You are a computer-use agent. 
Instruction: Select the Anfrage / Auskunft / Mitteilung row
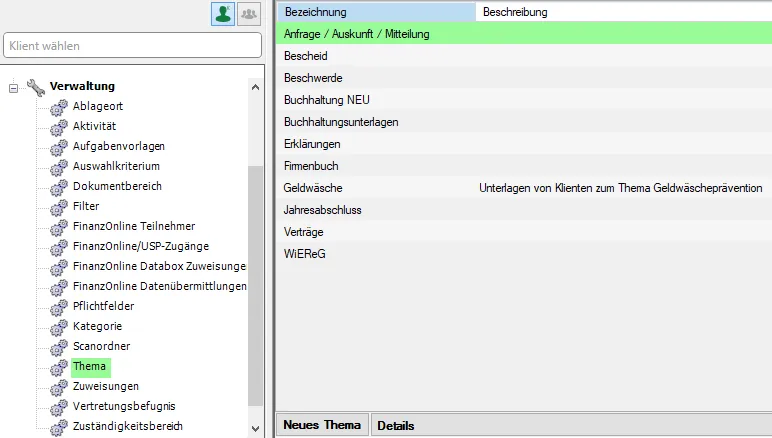524,34
